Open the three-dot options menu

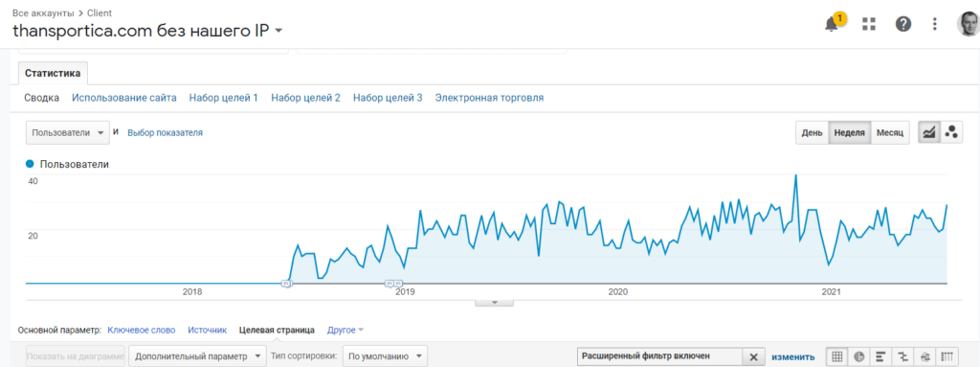pos(935,24)
